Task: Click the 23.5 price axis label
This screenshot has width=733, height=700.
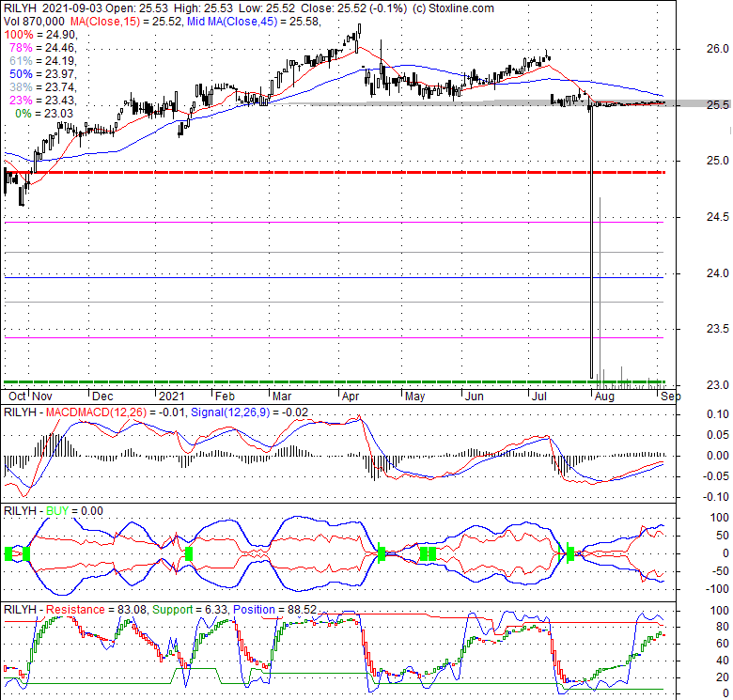Action: coord(717,329)
